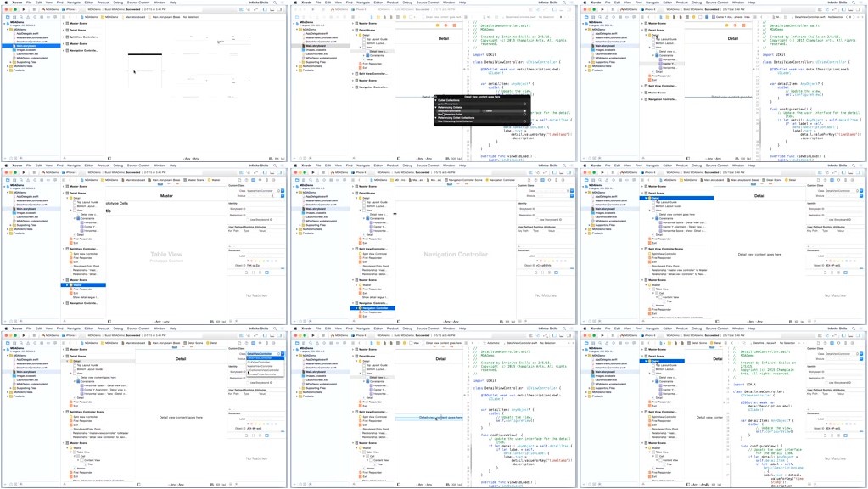Screen dimensions: 868x489
Task: Check Use Storyboard ID in the bottom-right screenshot
Action: 826,382
